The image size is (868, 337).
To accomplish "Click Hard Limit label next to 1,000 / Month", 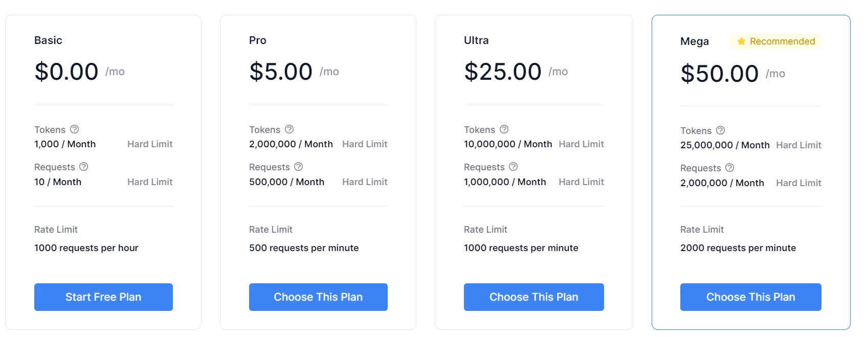I will coord(150,144).
